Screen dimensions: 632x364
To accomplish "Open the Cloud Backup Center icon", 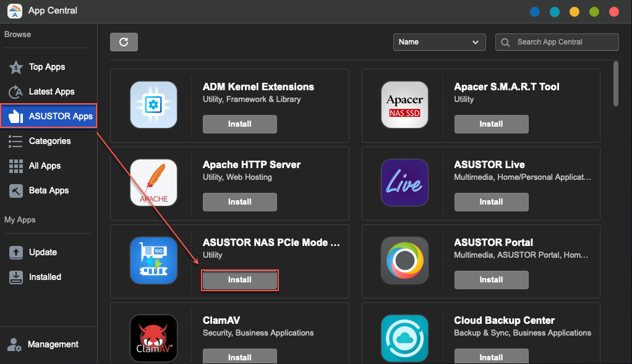I will (x=404, y=338).
